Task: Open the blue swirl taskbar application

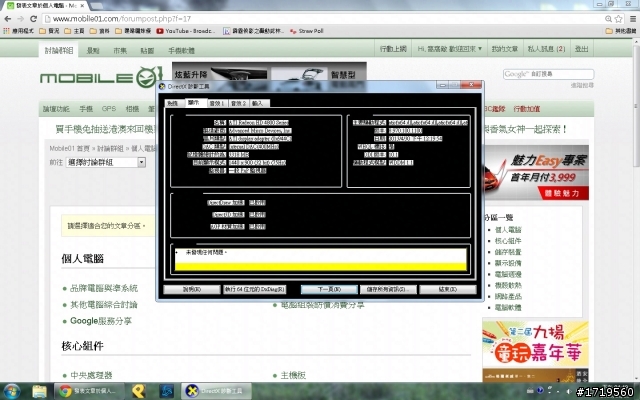Action: (167, 391)
